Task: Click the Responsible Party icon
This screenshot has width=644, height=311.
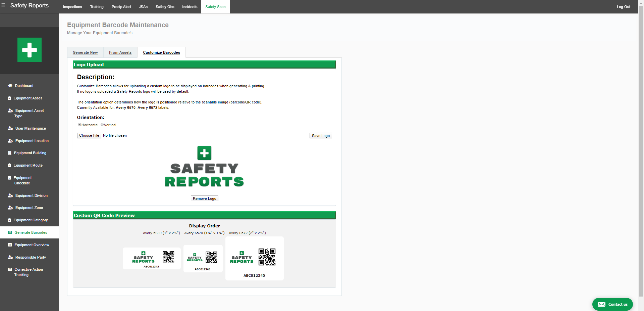Action: pos(10,257)
